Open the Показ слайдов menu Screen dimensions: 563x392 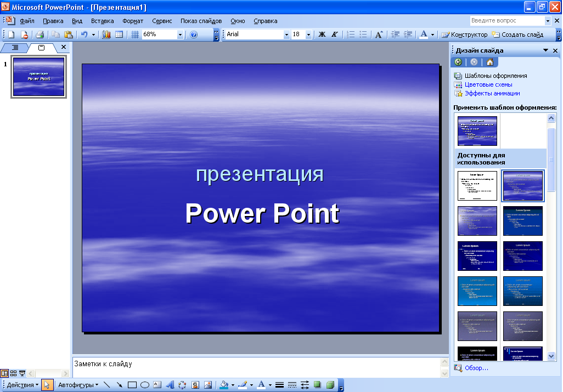[x=201, y=21]
